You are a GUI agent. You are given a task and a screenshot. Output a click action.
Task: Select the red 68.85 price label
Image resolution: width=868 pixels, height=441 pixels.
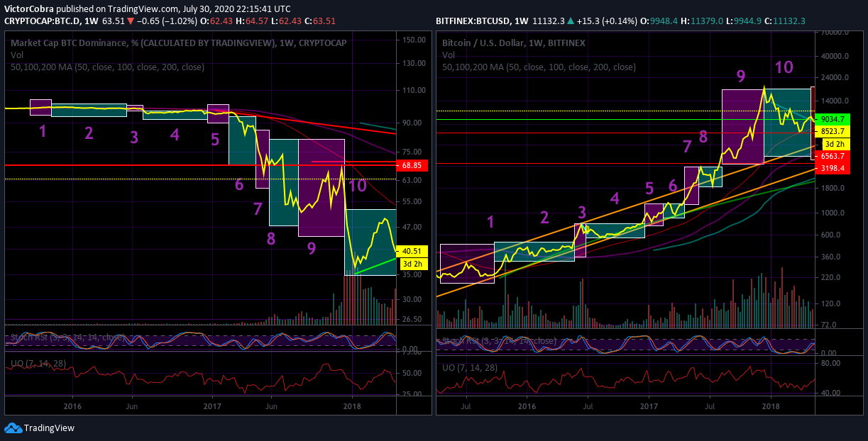click(x=412, y=165)
